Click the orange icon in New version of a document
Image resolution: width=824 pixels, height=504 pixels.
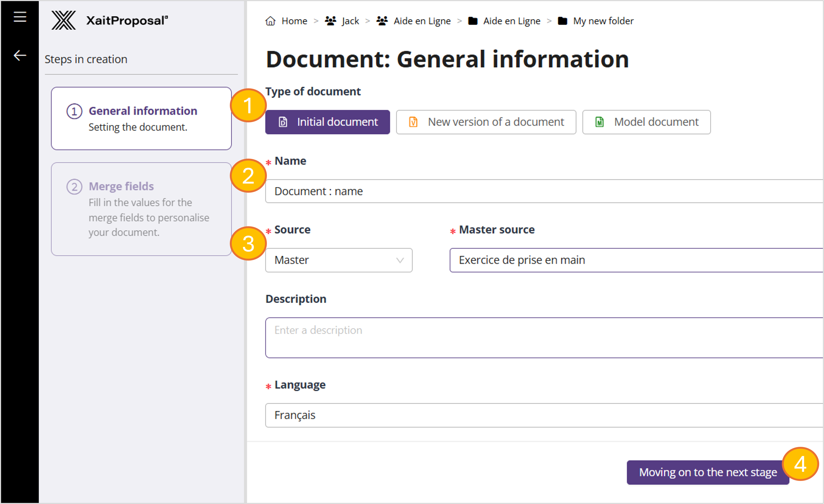413,122
